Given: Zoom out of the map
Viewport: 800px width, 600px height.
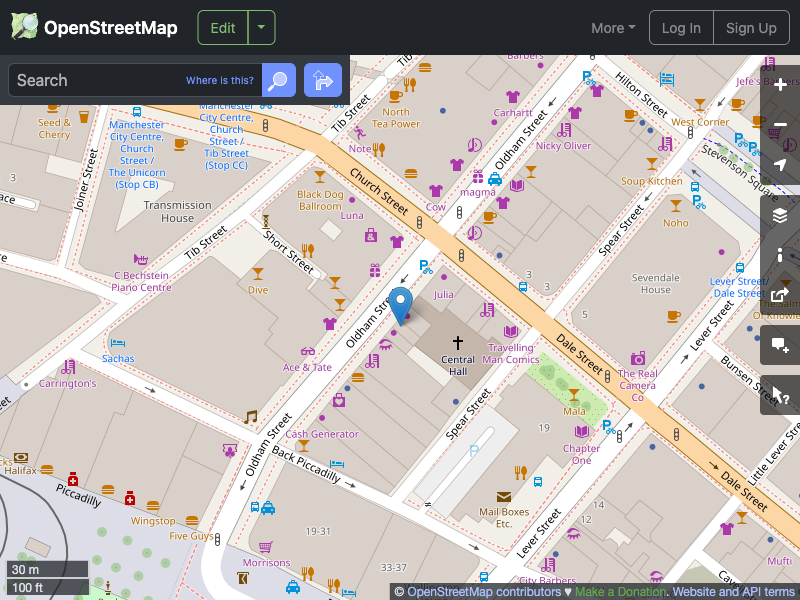Looking at the screenshot, I should pos(780,126).
